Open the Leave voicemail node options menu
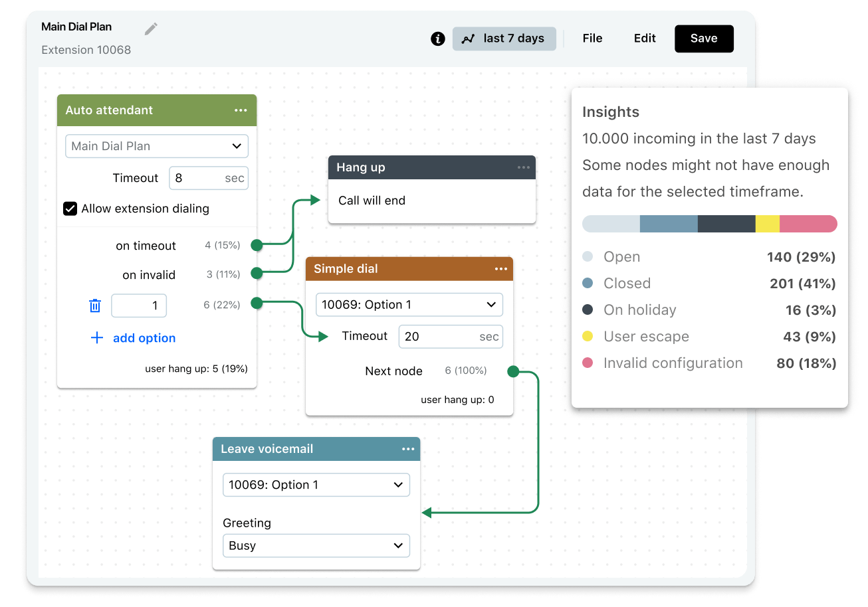This screenshot has height=607, width=868. 408,449
